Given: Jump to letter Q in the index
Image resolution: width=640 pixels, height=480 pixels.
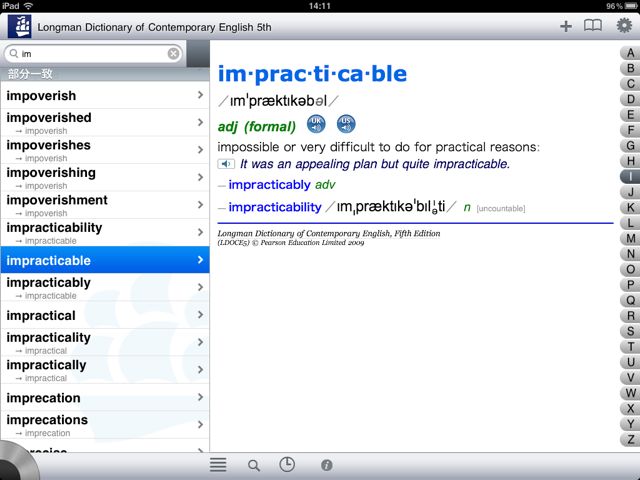Looking at the screenshot, I should [x=630, y=301].
